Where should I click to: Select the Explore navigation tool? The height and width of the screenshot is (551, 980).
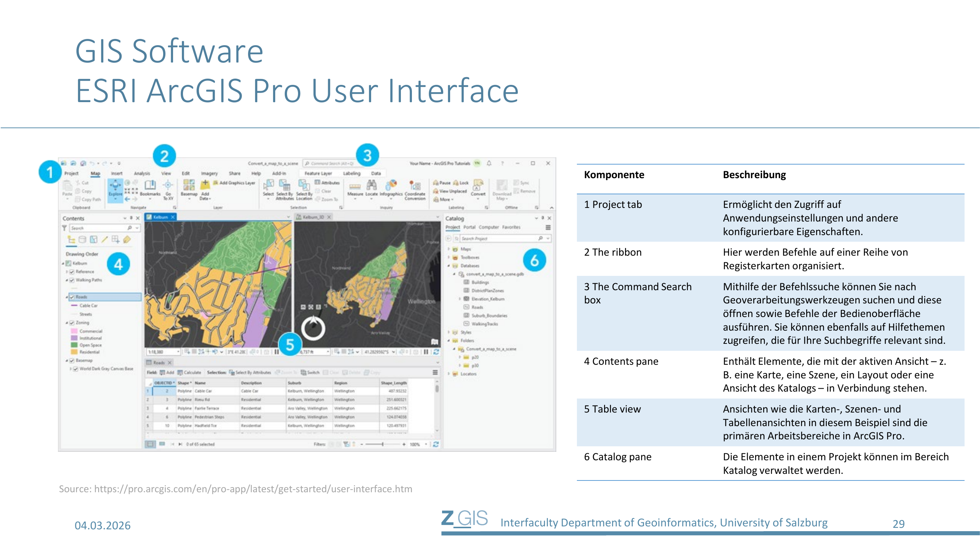pyautogui.click(x=115, y=188)
